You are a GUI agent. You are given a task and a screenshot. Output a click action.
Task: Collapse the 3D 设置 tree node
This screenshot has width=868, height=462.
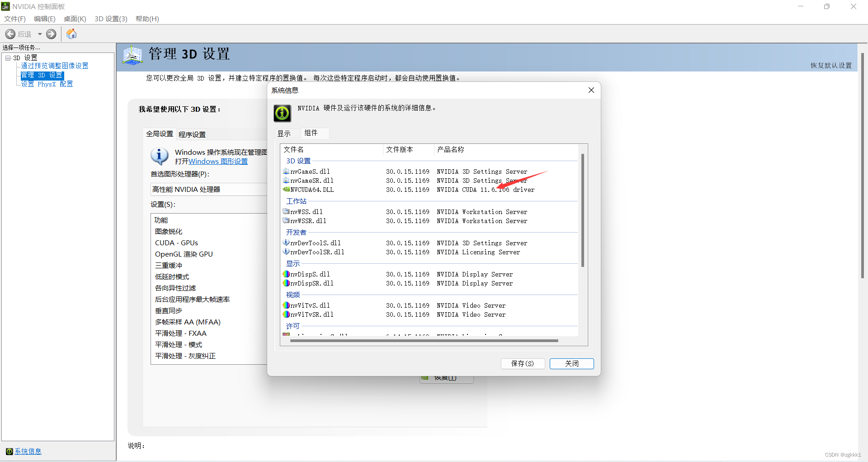(8, 57)
